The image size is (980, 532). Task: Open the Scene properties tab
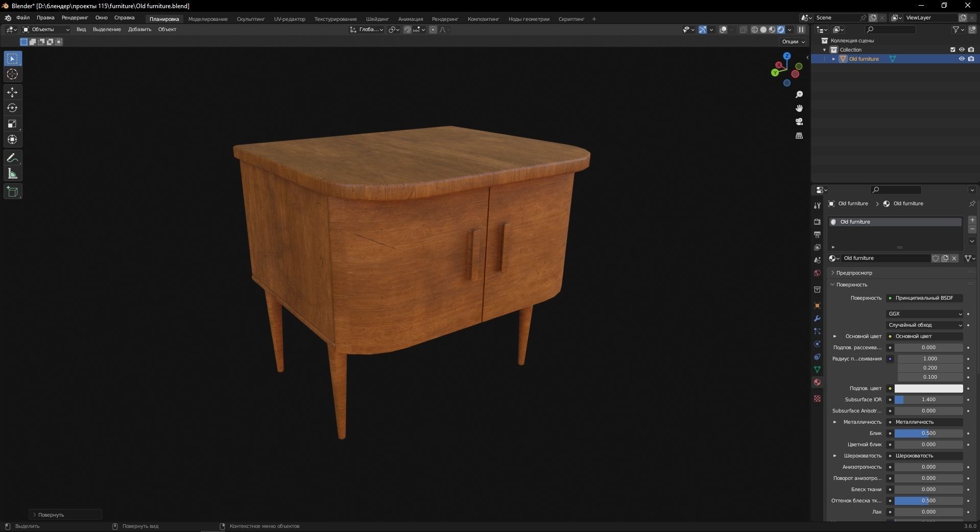coord(817,260)
